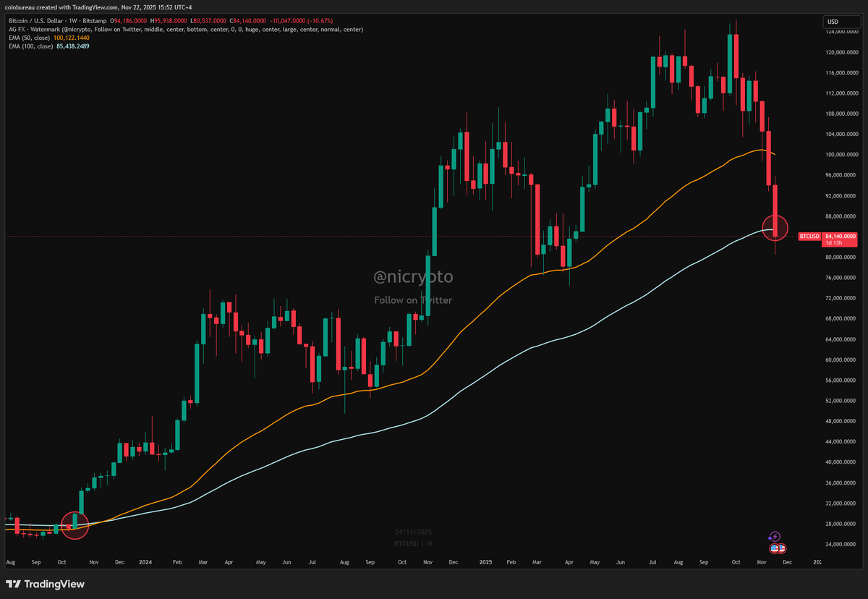Click the TradingView logo
868x599 pixels.
[45, 584]
